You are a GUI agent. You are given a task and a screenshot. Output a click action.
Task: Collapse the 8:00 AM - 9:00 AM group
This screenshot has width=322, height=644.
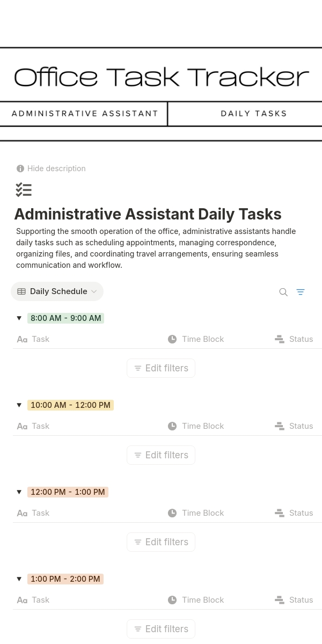[19, 318]
